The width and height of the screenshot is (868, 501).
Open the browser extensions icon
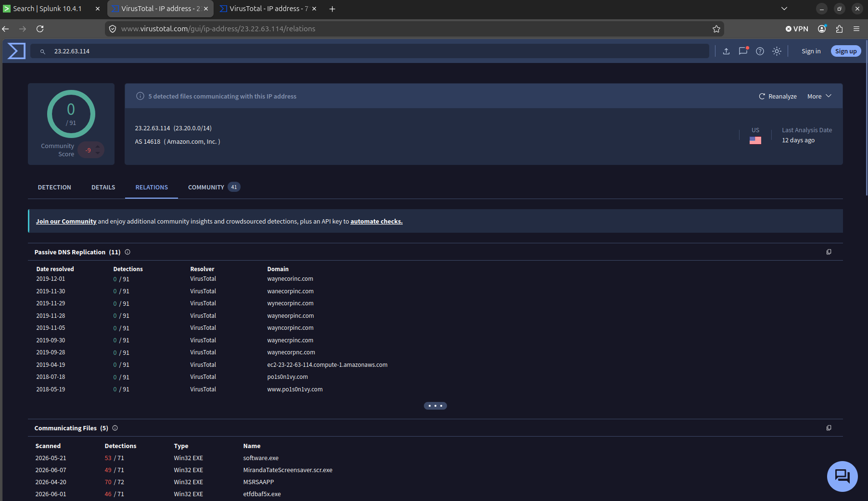[x=839, y=29]
